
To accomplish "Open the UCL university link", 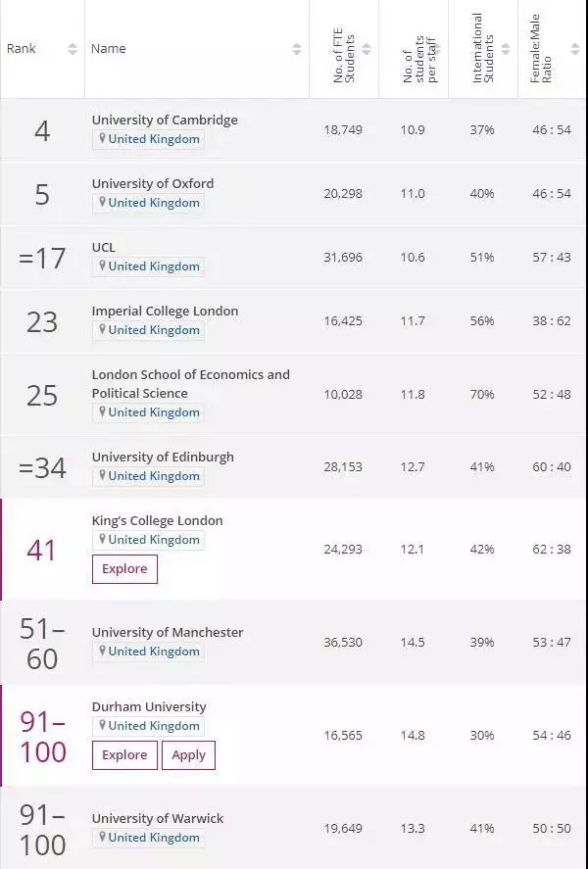I will (x=104, y=247).
